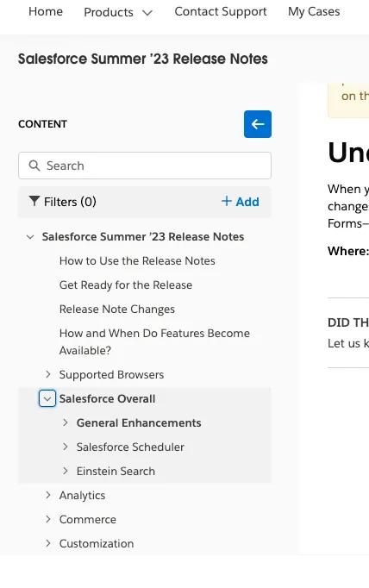
Task: Expand General Enhancements chevron
Action: [x=66, y=422]
